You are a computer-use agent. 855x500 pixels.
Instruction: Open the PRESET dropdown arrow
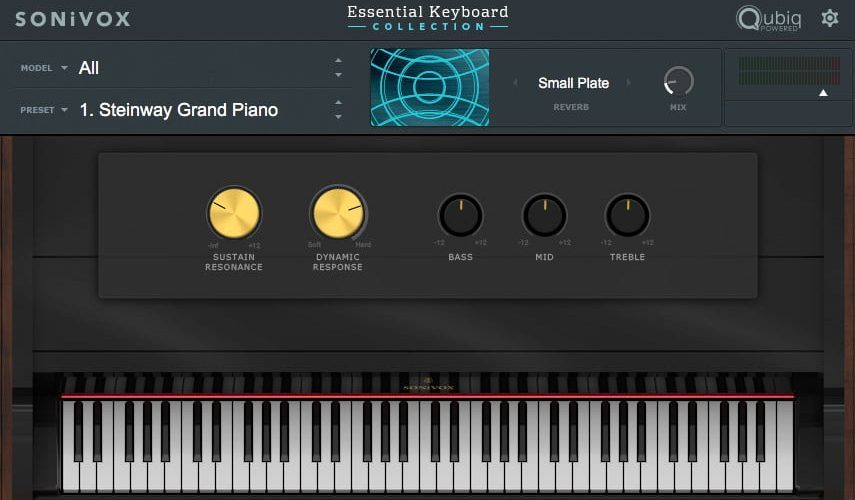pyautogui.click(x=64, y=110)
